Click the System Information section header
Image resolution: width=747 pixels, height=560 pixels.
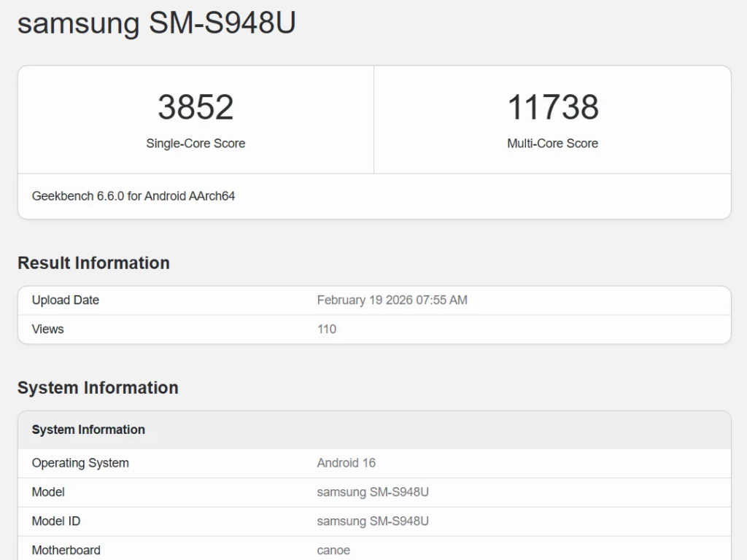click(x=98, y=388)
